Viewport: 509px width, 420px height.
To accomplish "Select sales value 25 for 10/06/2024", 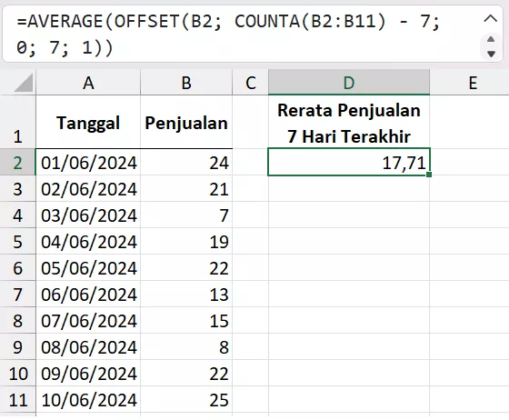I will click(x=186, y=400).
